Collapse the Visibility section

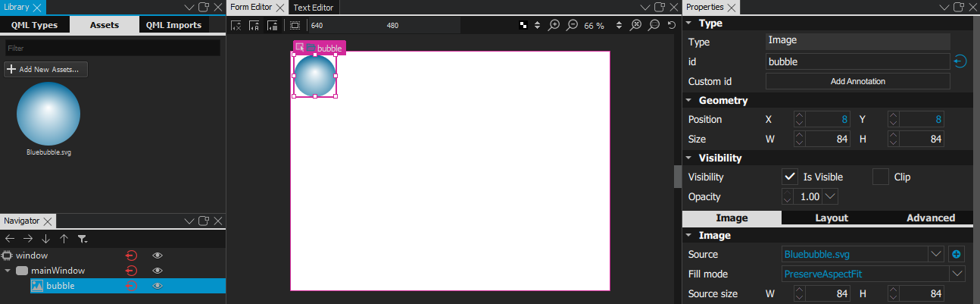[689, 158]
